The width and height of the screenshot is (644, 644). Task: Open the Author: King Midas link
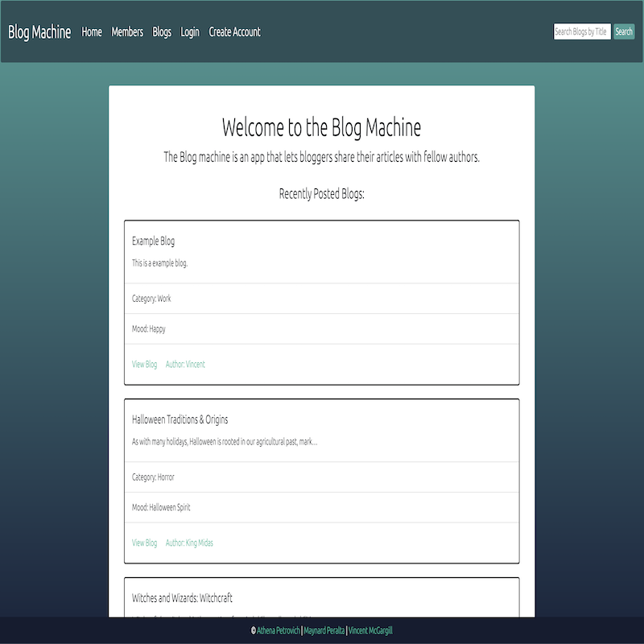point(189,543)
